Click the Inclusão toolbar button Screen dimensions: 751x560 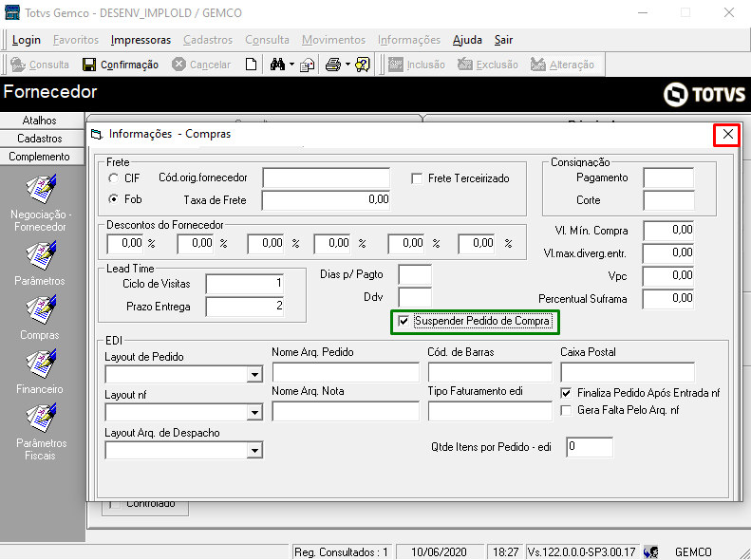coord(417,65)
